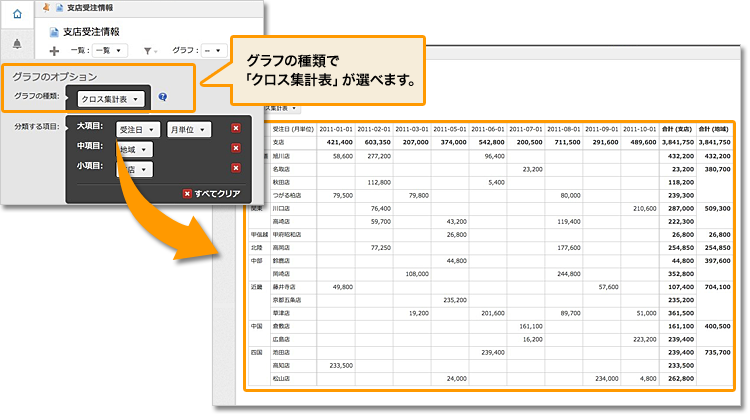Click the すべてクリア button
750x420 pixels.
click(211, 194)
